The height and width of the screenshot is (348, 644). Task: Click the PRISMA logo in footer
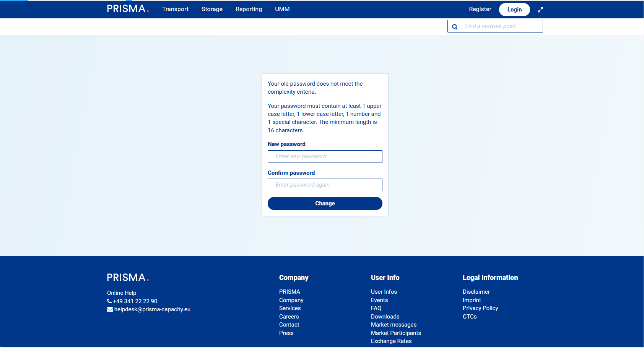point(127,278)
